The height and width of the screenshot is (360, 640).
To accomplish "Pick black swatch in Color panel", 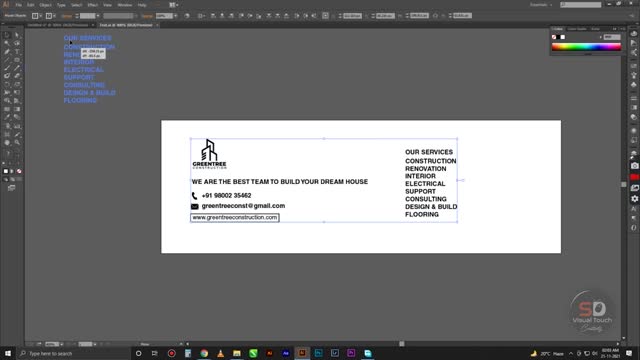I will click(x=558, y=37).
